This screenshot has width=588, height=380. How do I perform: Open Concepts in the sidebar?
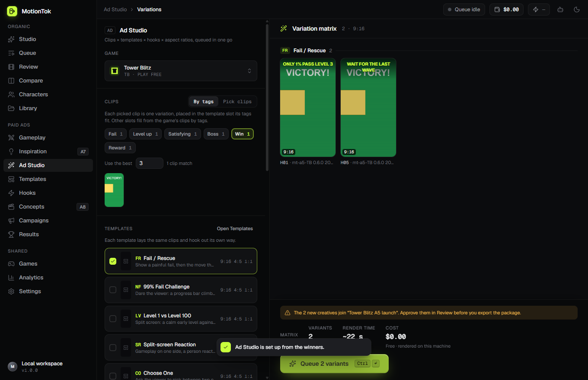coord(48,207)
